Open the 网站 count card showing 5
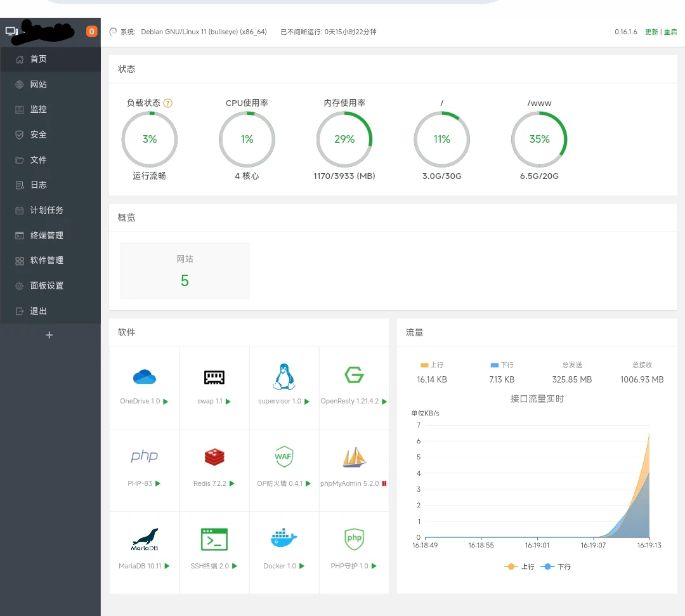This screenshot has height=616, width=685. [x=185, y=271]
